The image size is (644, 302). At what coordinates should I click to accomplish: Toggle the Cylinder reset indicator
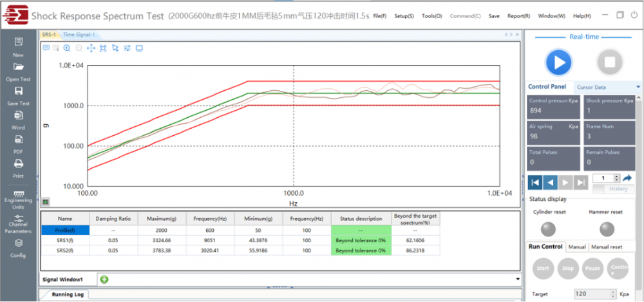coord(549,229)
